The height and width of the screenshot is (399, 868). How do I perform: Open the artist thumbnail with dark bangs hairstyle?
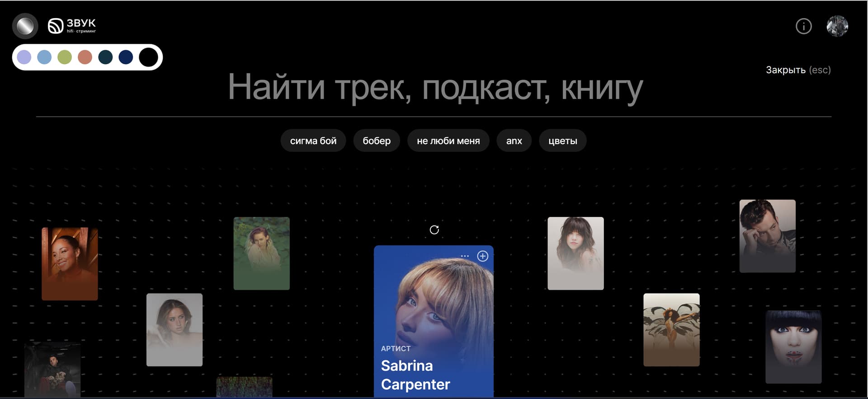576,253
